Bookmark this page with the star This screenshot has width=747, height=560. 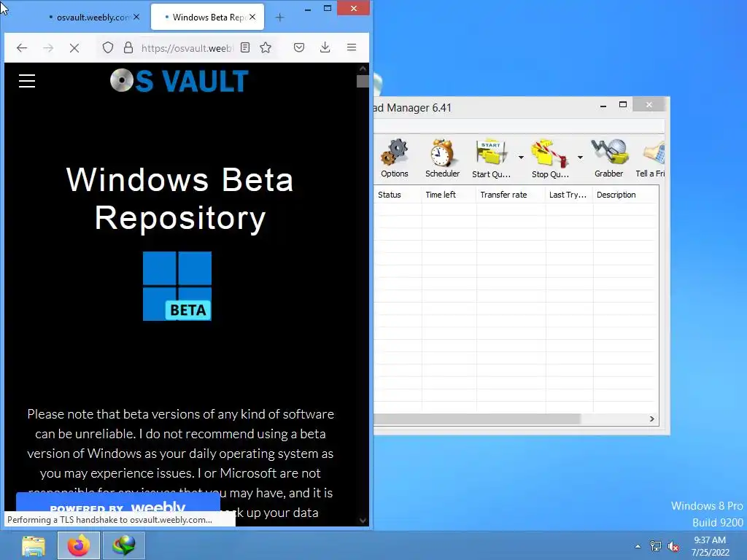click(x=266, y=47)
